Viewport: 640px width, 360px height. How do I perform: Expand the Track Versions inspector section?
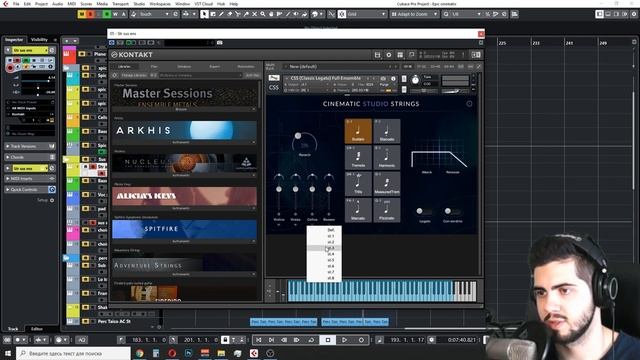tap(30, 146)
